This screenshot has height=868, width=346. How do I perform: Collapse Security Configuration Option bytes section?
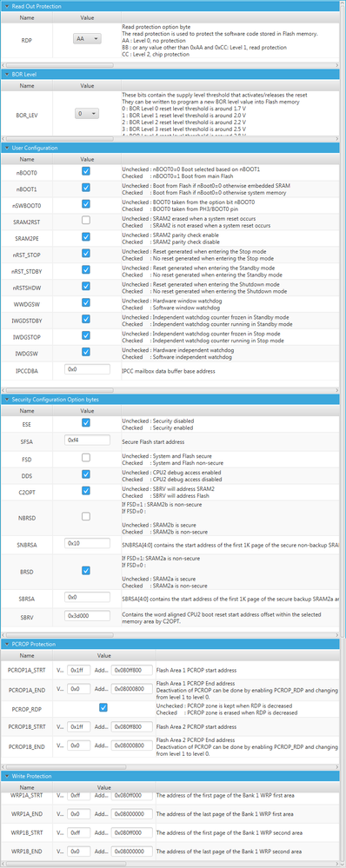[x=7, y=399]
